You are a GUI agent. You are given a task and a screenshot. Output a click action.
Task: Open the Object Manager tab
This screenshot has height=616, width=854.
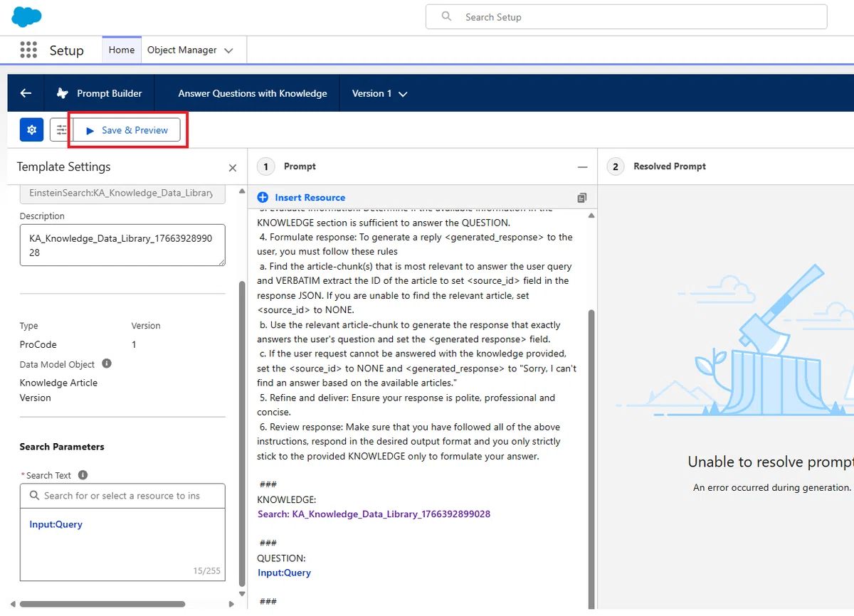[182, 50]
